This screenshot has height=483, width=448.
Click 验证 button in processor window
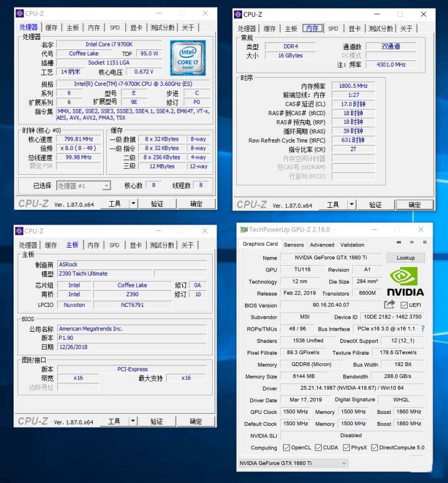pos(157,204)
